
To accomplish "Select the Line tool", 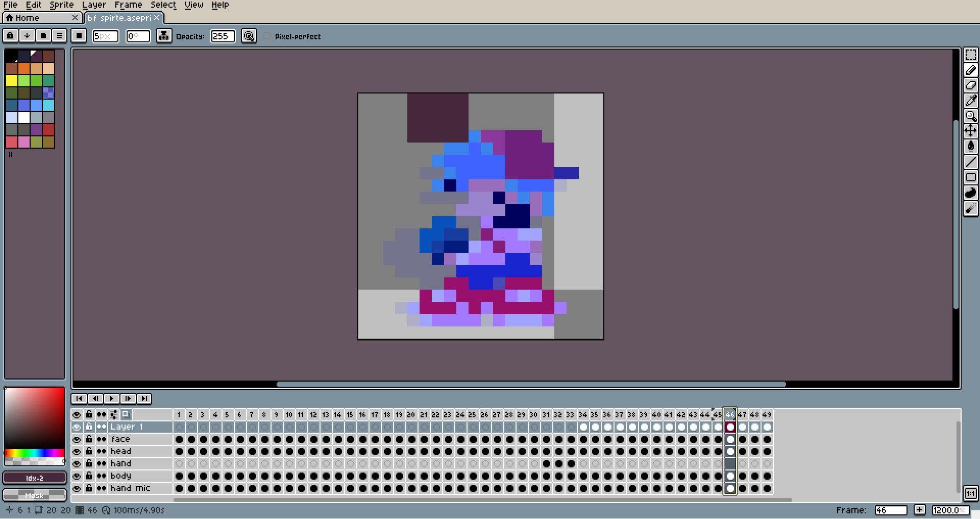I will tap(970, 162).
